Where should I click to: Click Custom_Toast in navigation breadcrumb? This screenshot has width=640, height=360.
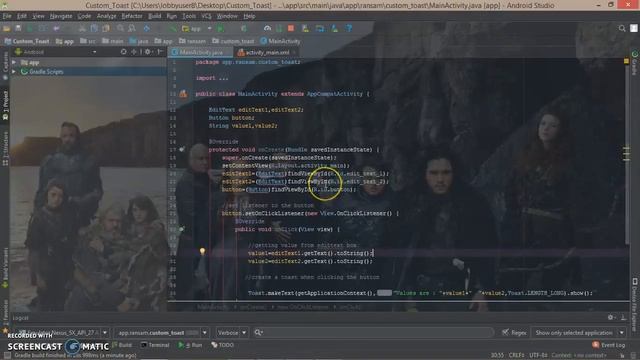(x=27, y=41)
